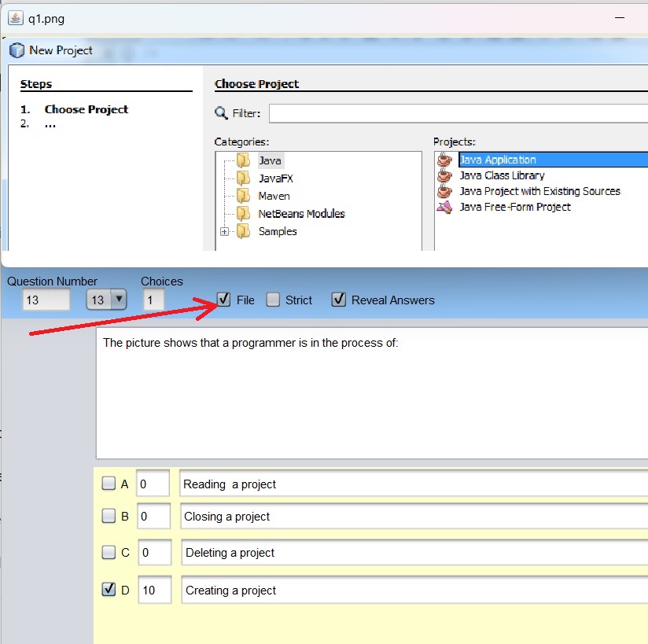Click the 'Reading a project' answer field
Screen dimensions: 648x644
tap(414, 484)
